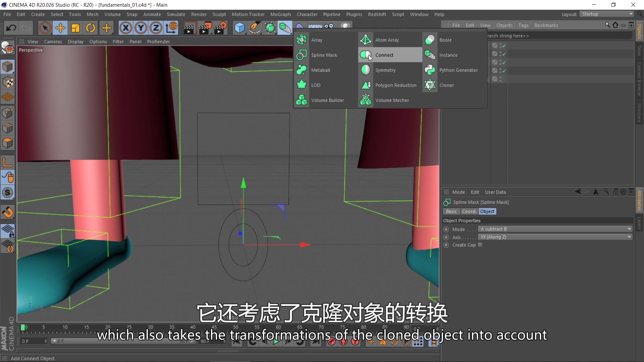The image size is (644, 362).
Task: Select the Rotate tool
Action: (x=90, y=28)
